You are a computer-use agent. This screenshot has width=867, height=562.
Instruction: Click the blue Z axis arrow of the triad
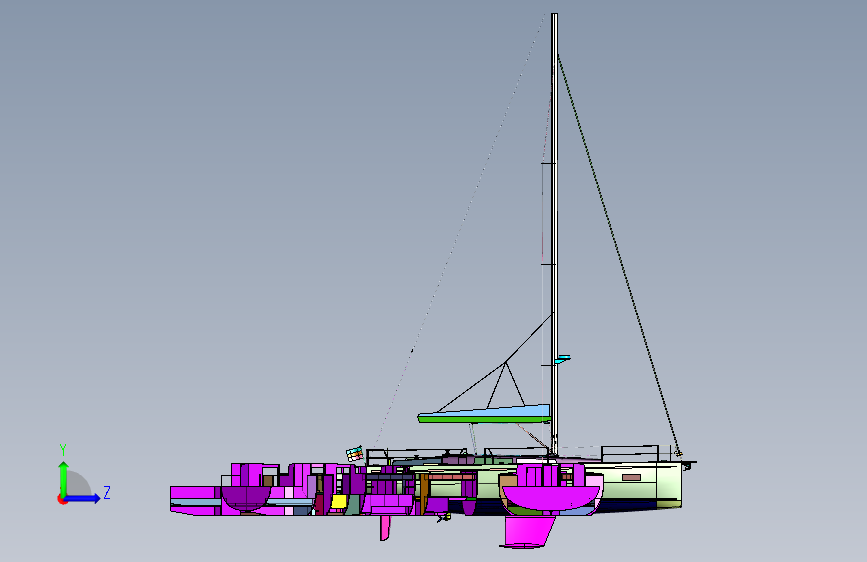coord(83,498)
